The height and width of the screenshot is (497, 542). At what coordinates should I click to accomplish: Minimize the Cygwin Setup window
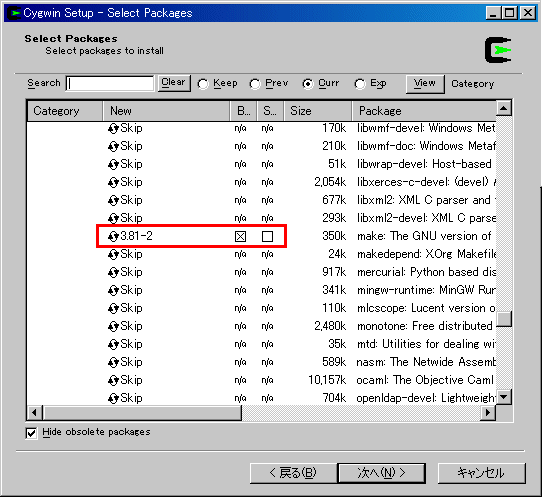pyautogui.click(x=493, y=13)
